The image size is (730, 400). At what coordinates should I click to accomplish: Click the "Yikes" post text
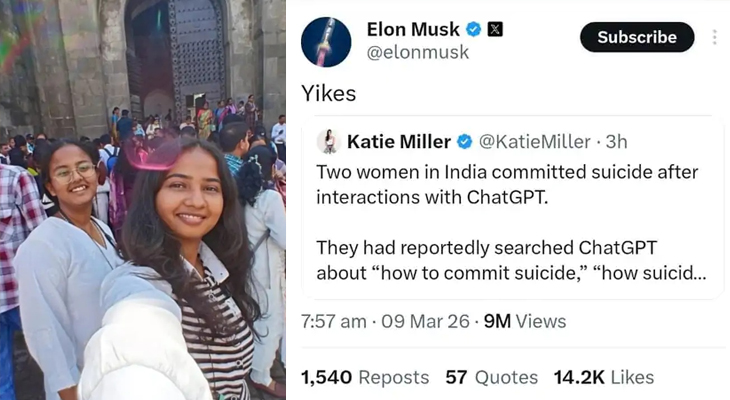click(329, 93)
